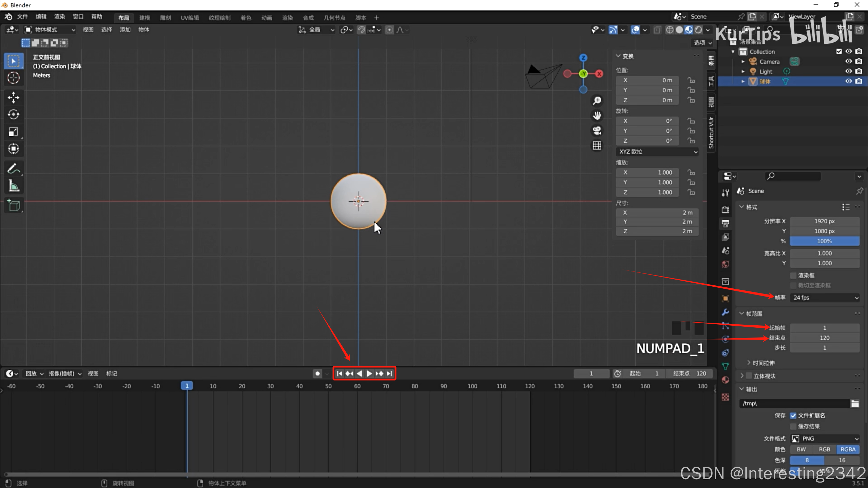Toggle camera view icon in viewport
This screenshot has height=488, width=868.
tap(597, 130)
